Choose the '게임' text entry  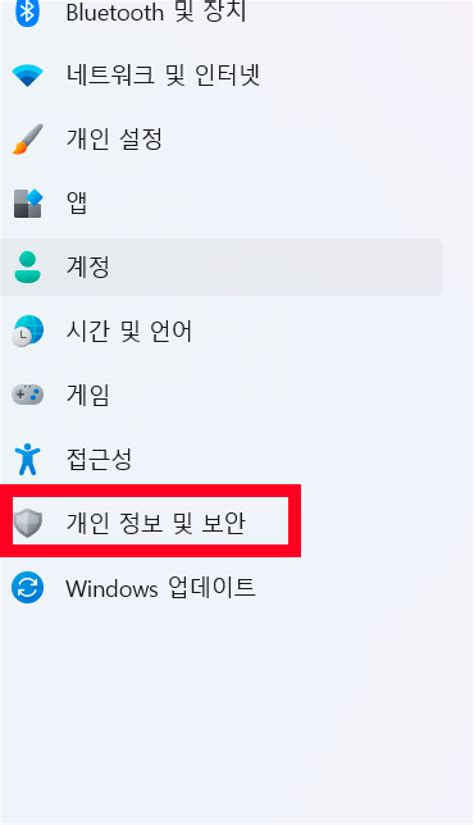[88, 395]
